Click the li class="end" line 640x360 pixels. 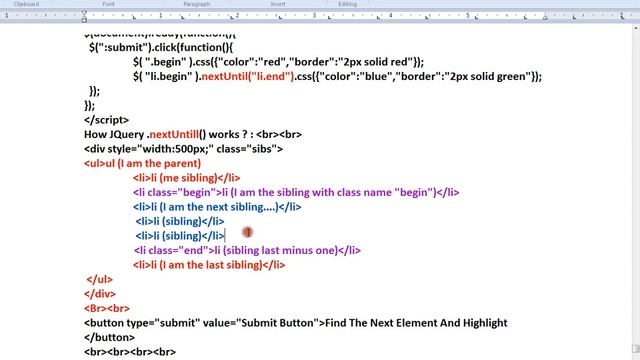click(x=247, y=250)
